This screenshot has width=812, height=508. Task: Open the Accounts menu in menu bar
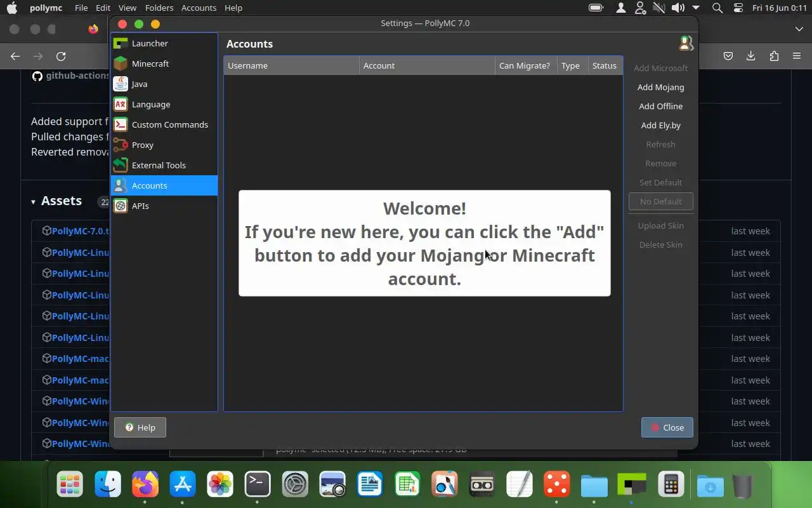[x=199, y=8]
